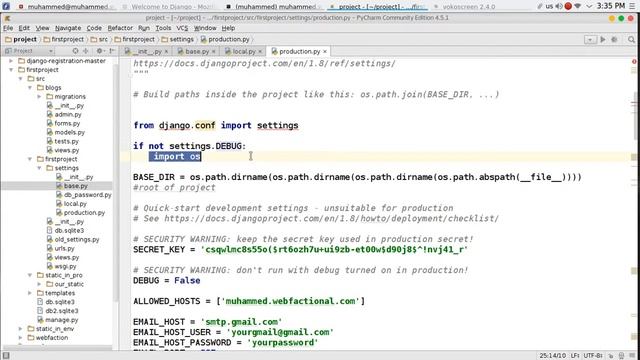Click the tool windows toggle icon in bottom-left corner
640x360 pixels.
[6, 356]
